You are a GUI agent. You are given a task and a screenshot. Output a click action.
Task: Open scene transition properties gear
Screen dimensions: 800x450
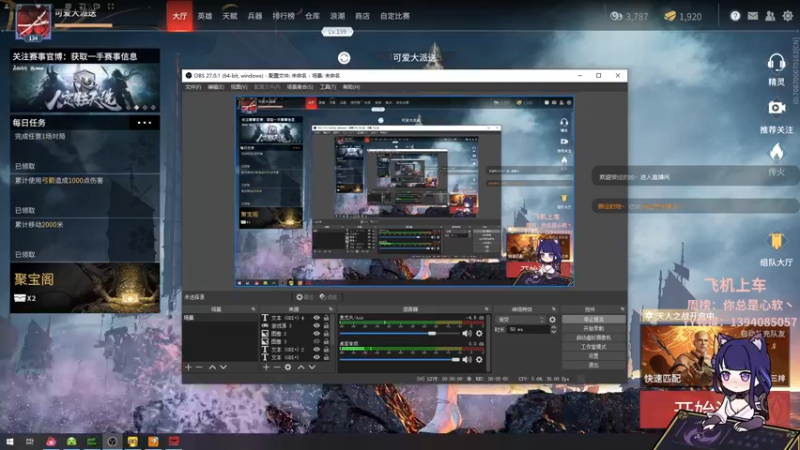coord(552,320)
